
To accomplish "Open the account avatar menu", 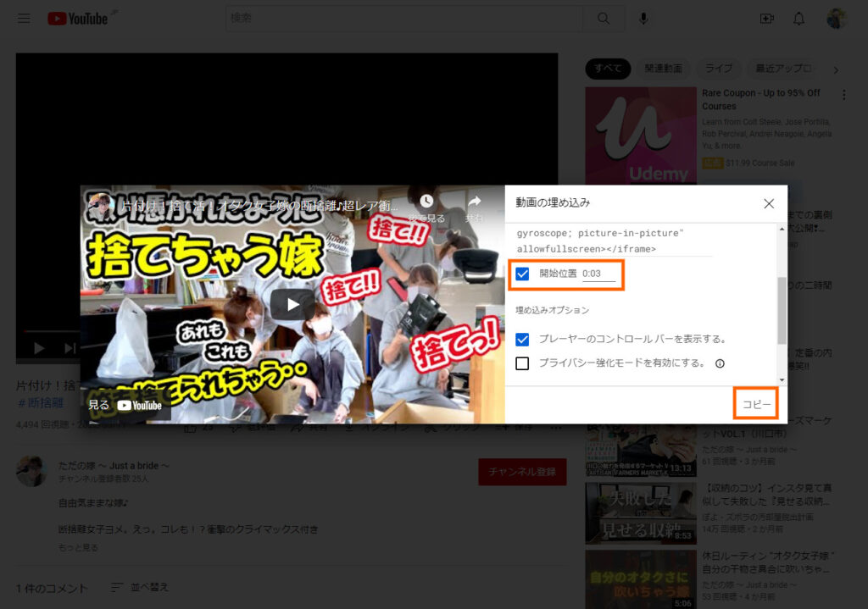I will pyautogui.click(x=836, y=19).
